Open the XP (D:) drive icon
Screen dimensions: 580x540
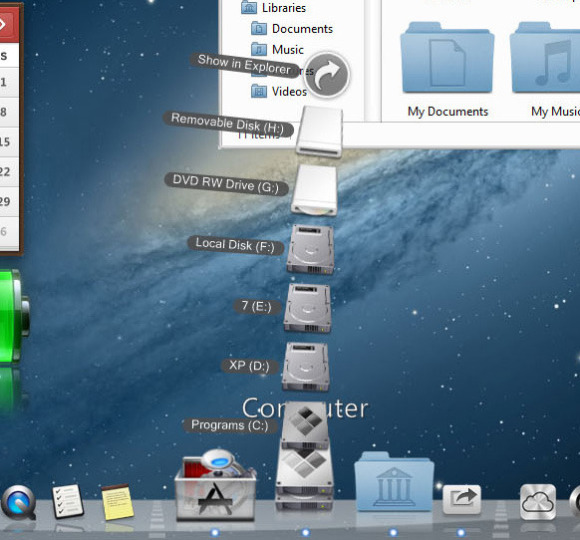click(x=306, y=367)
